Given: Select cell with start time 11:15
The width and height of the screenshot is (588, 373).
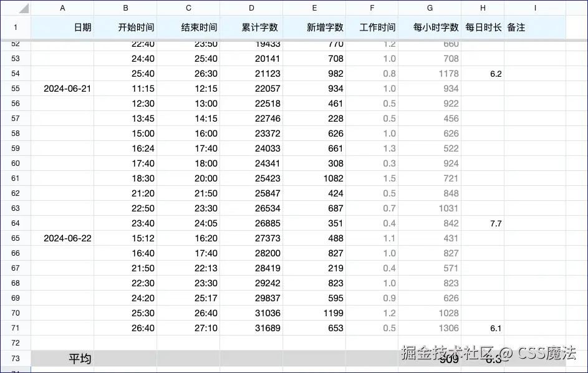Looking at the screenshot, I should click(x=125, y=89).
